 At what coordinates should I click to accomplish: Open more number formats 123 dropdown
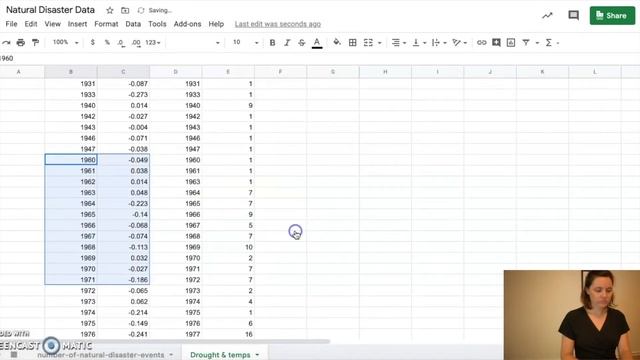pos(153,42)
